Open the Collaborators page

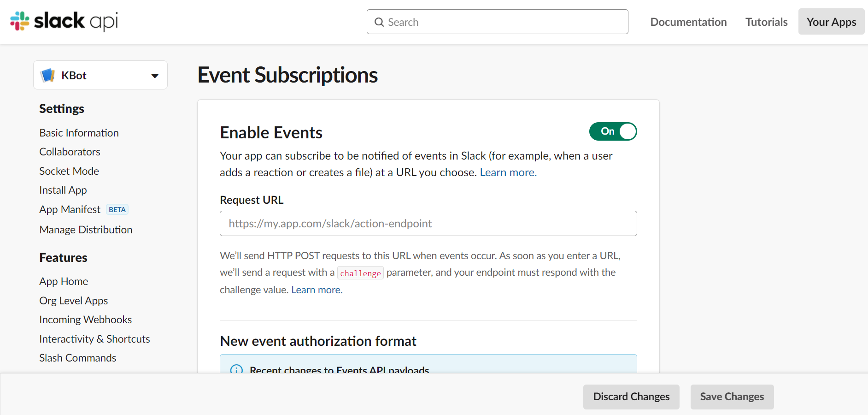pyautogui.click(x=70, y=152)
